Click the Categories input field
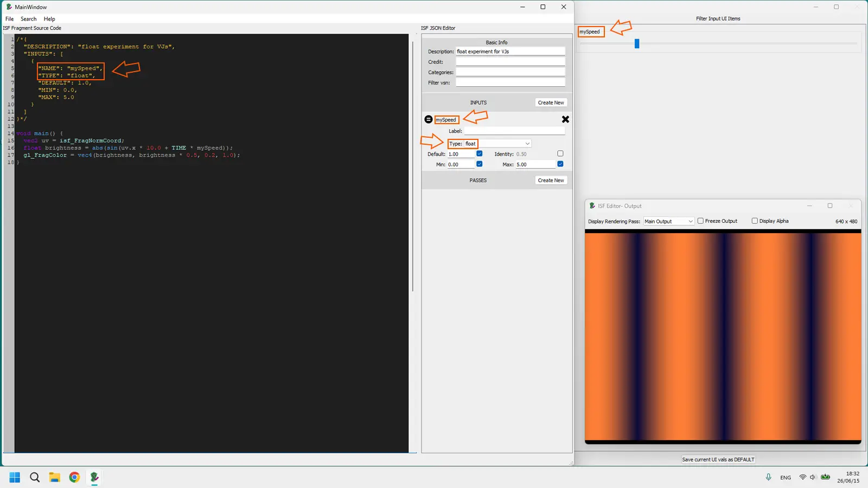Screen dimensions: 868x488 (510, 72)
